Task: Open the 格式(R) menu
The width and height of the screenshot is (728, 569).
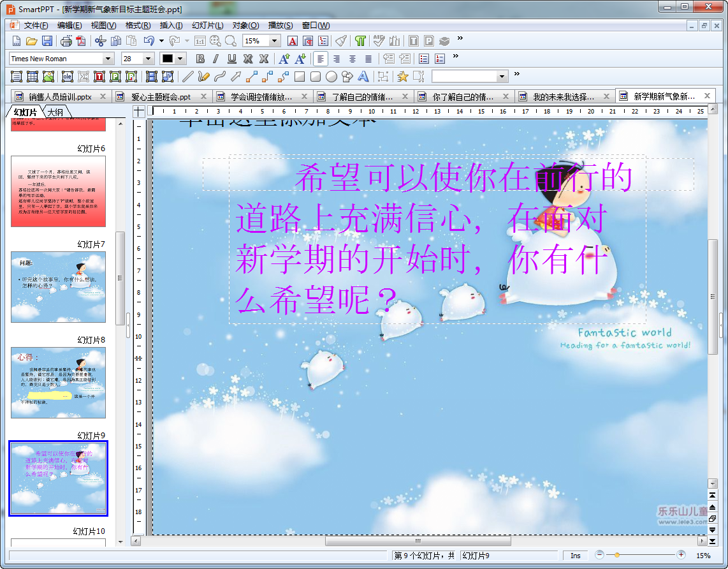Action: click(138, 25)
